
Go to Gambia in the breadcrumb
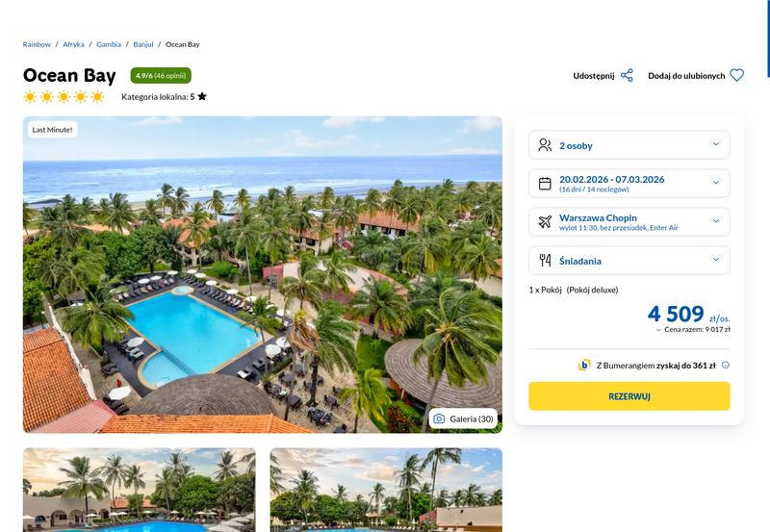(x=109, y=44)
